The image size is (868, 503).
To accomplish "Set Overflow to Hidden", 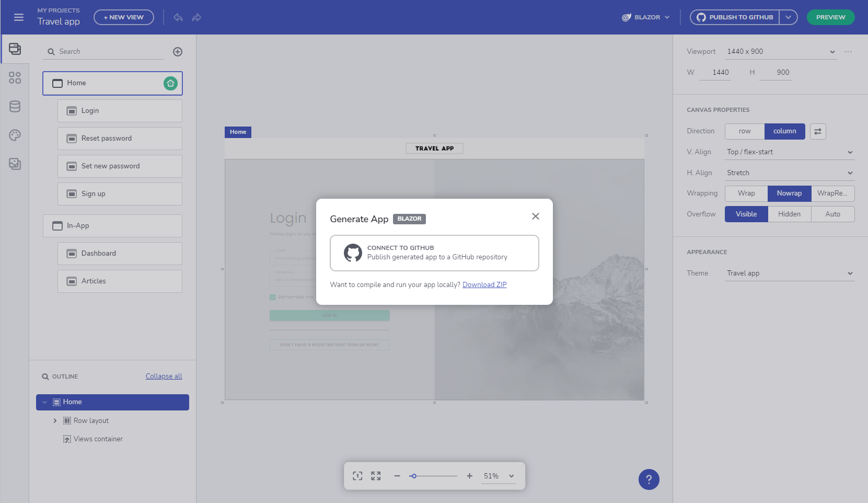I will coord(789,214).
